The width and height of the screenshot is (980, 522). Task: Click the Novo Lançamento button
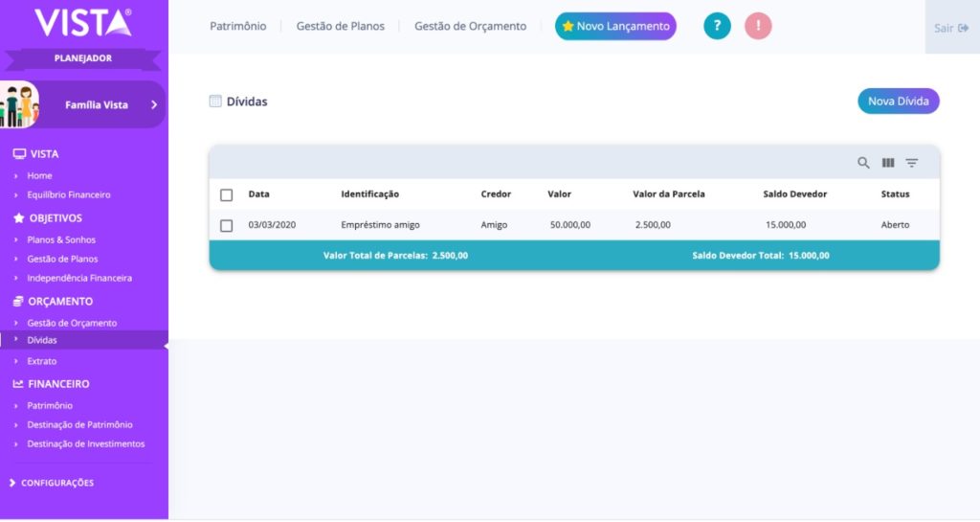(x=615, y=27)
